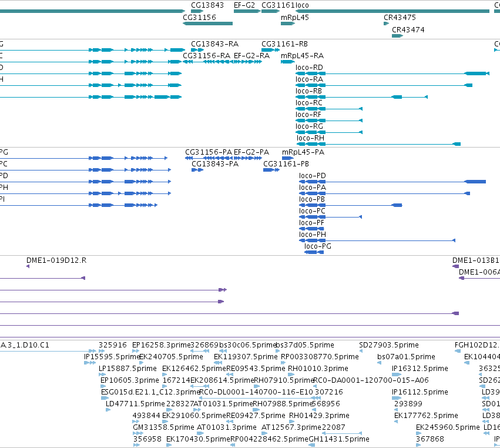Select the EP16258.3prime EST label
Viewport: 500px width, 448px height.
(x=161, y=345)
